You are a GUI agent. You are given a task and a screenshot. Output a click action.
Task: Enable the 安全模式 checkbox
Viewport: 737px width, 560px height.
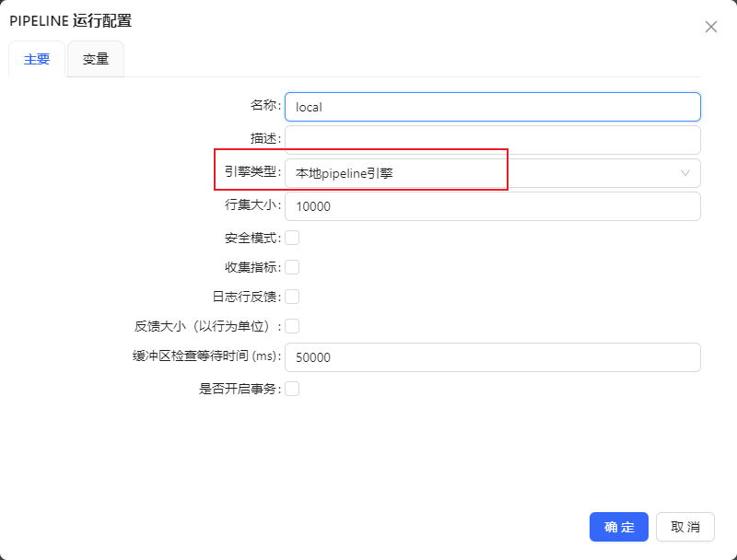292,238
